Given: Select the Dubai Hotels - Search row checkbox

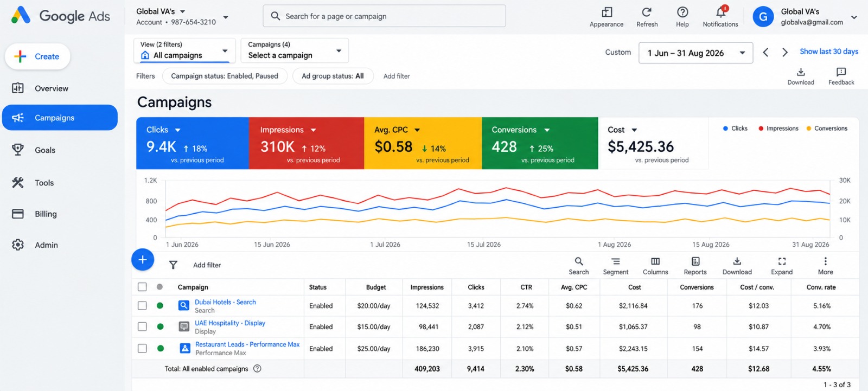Looking at the screenshot, I should click(142, 305).
